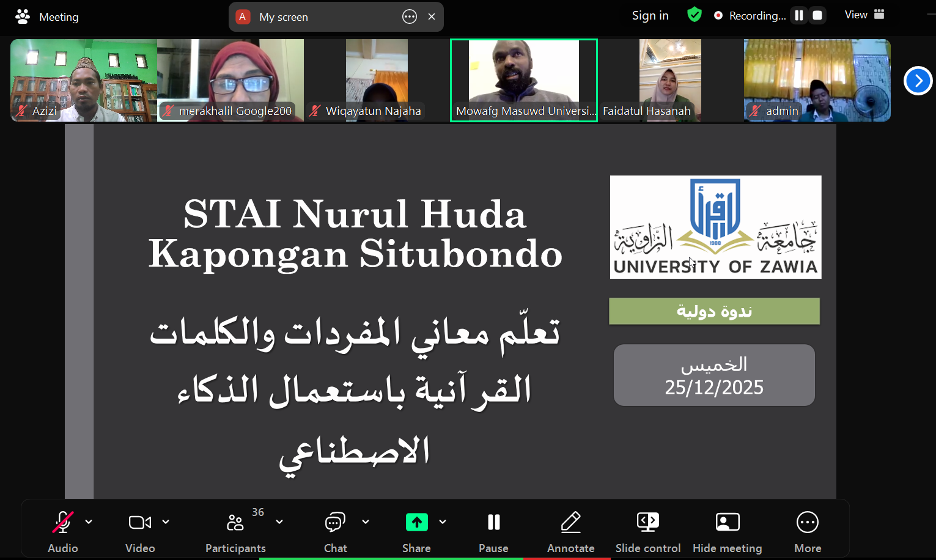Viewport: 936px width, 560px height.
Task: Expand the video settings arrow
Action: pos(166,522)
